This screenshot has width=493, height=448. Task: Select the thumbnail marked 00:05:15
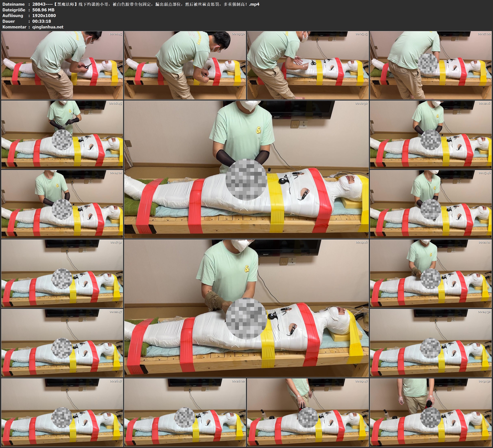click(x=308, y=65)
